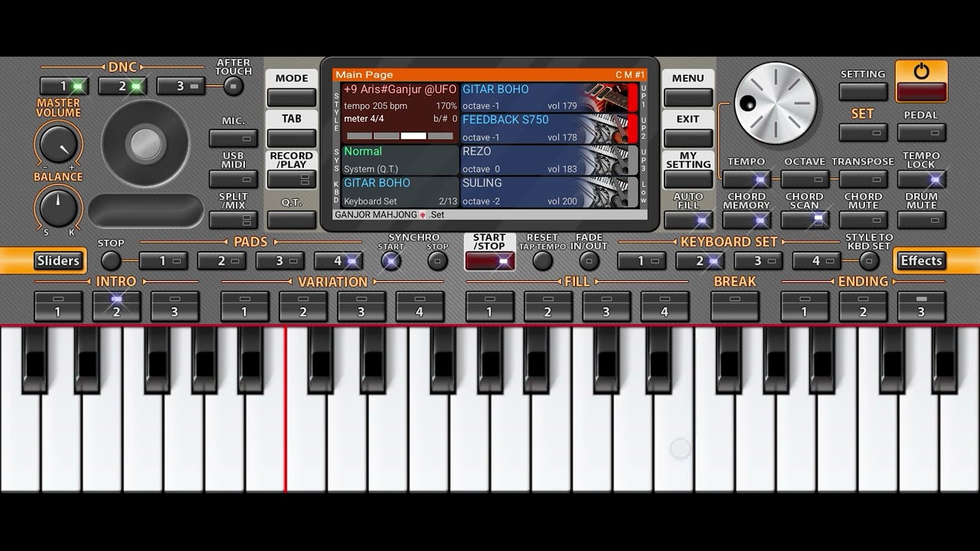Open the Keyboard Set GITAR BOHO panel
Image resolution: width=980 pixels, height=551 pixels.
point(400,191)
